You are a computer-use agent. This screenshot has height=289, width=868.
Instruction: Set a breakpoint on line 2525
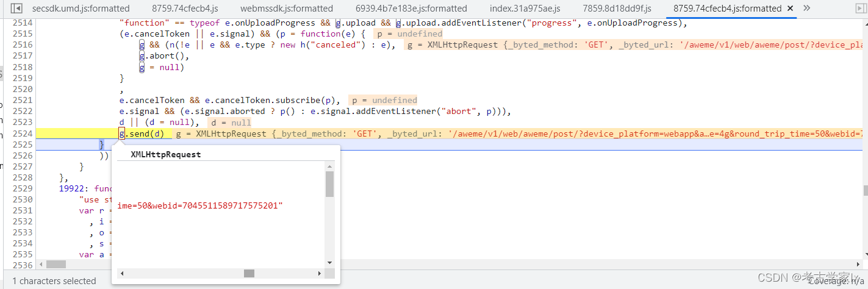tap(23, 144)
